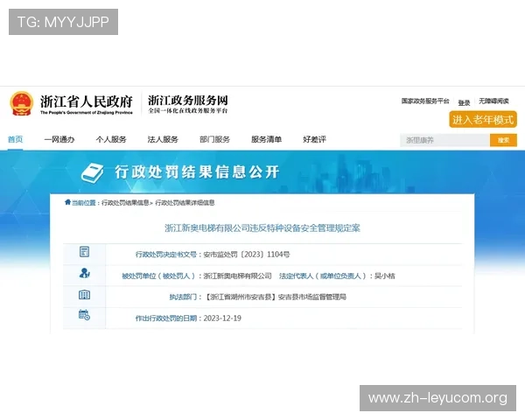Click the document icon in 行政处罚决定书文号 row
This screenshot has height=420, width=525.
click(84, 251)
